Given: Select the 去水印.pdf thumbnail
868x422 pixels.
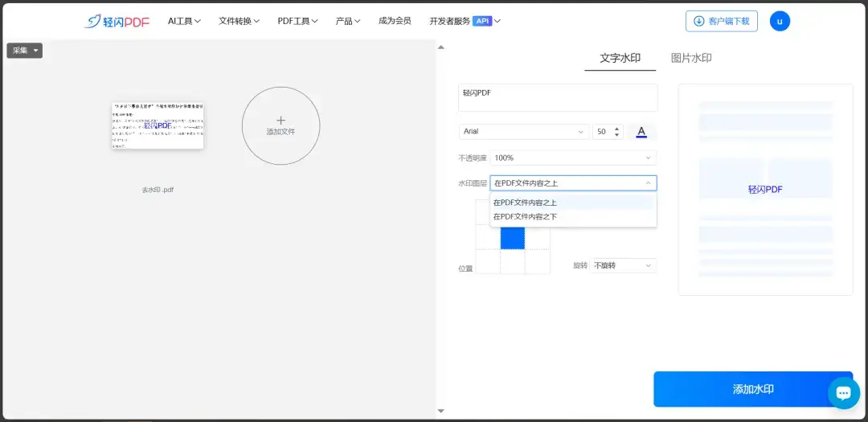Looking at the screenshot, I should (158, 125).
